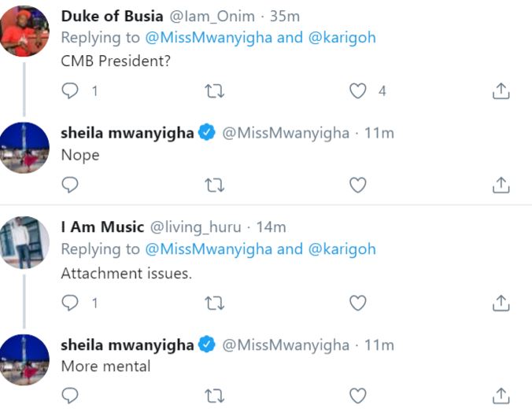
Task: Reply to Duke of Busia's CMB President tweet
Action: click(70, 91)
